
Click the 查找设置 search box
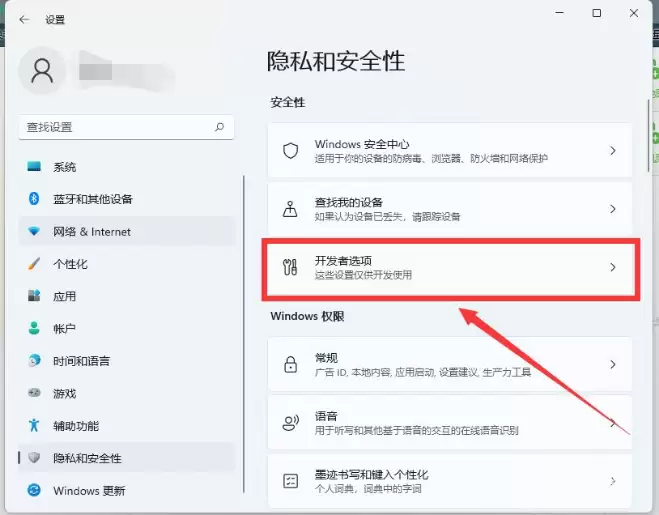[115, 127]
